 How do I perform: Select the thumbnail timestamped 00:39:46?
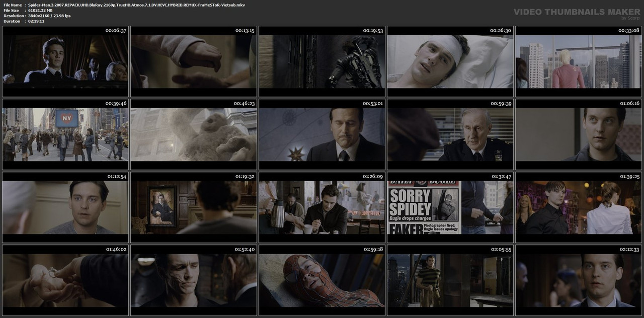pyautogui.click(x=65, y=134)
